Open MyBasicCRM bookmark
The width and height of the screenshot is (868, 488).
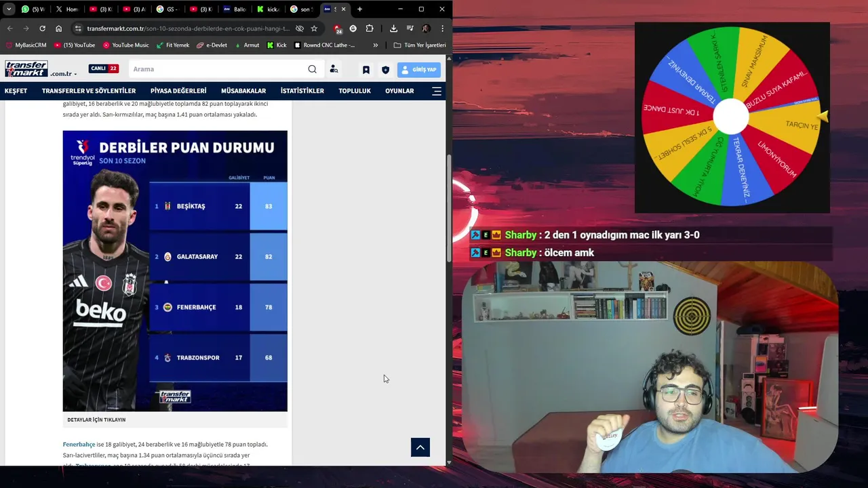point(26,45)
